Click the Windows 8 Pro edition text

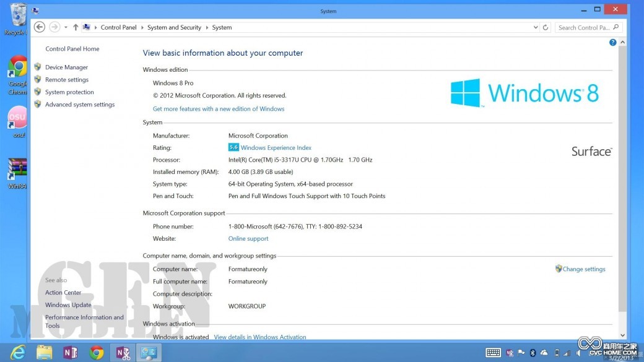pyautogui.click(x=173, y=83)
